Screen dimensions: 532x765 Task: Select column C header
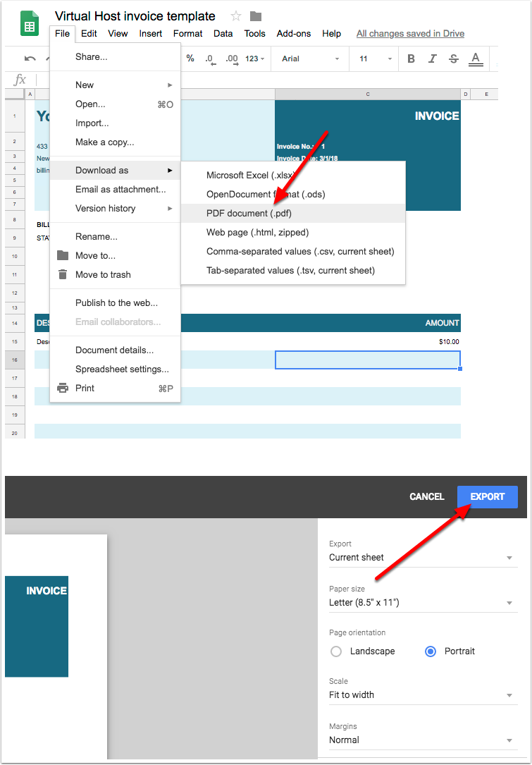coord(368,94)
